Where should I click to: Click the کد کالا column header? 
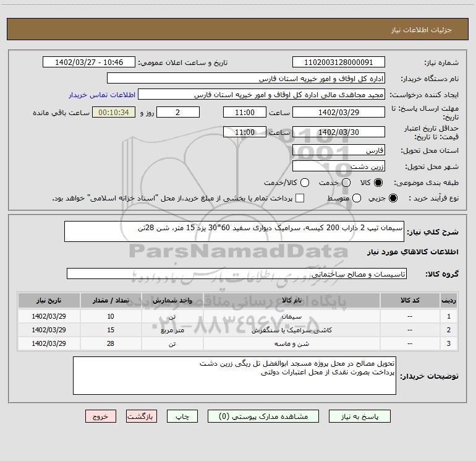coord(410,300)
